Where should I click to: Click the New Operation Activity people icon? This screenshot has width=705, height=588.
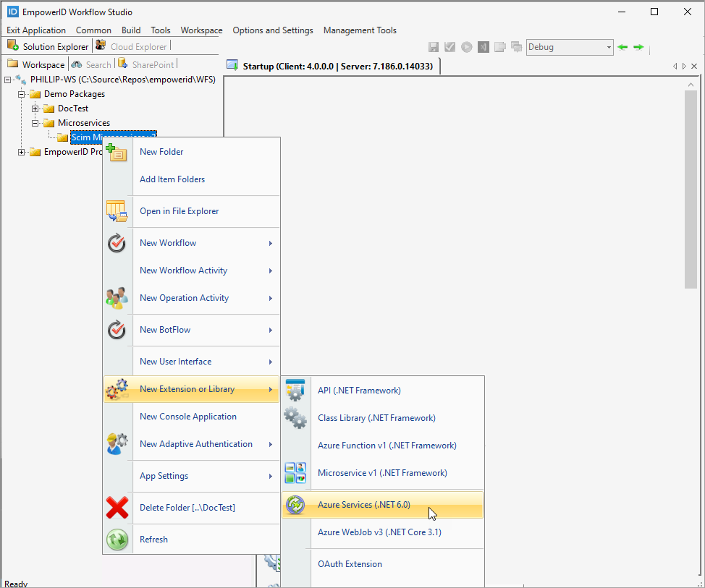(117, 297)
